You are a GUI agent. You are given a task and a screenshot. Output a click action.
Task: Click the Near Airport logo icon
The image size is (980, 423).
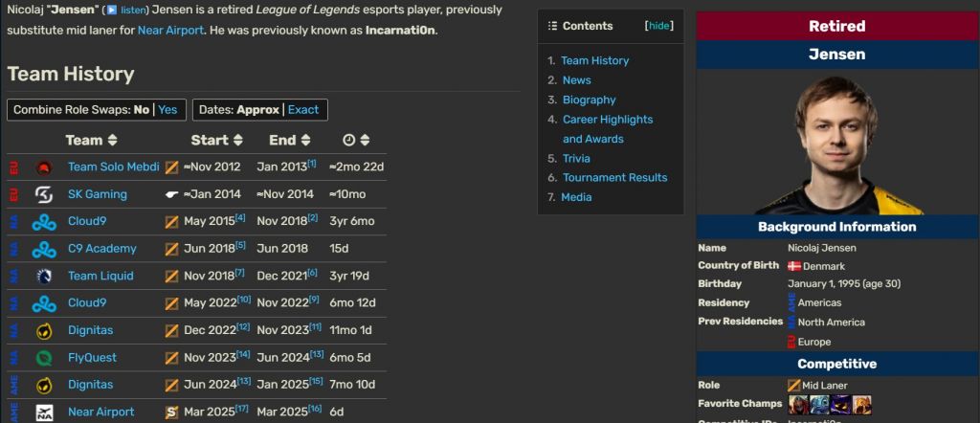pyautogui.click(x=43, y=412)
